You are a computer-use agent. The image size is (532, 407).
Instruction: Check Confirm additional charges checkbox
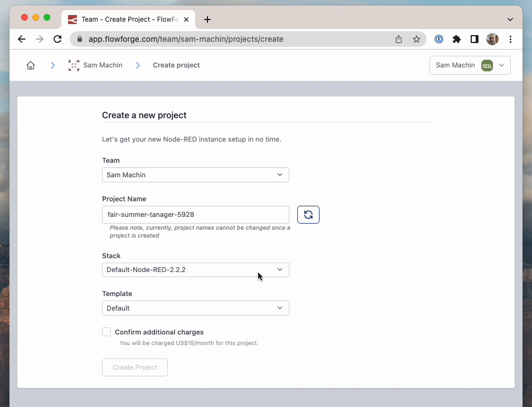pos(107,332)
